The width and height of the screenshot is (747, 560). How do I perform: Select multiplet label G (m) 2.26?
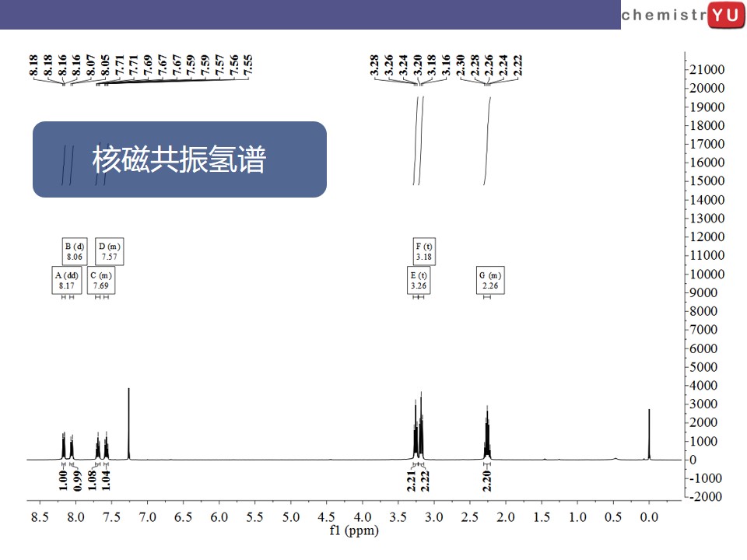pos(490,281)
